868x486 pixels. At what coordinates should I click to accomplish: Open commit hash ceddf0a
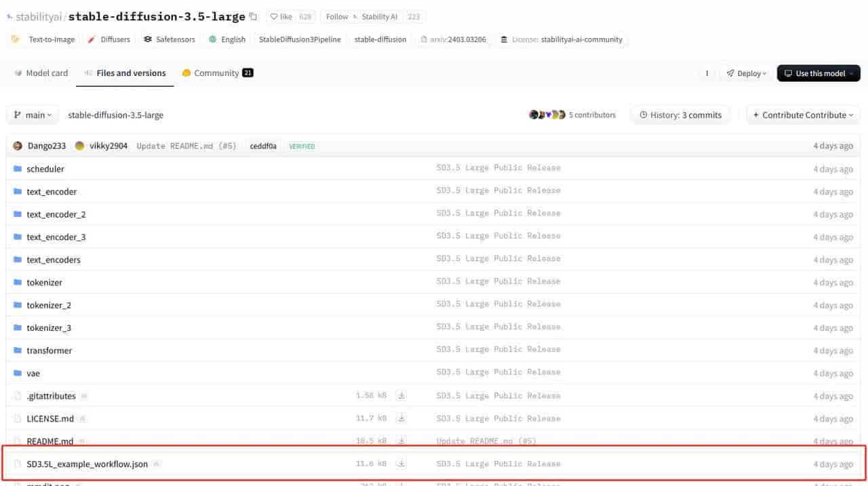click(263, 146)
